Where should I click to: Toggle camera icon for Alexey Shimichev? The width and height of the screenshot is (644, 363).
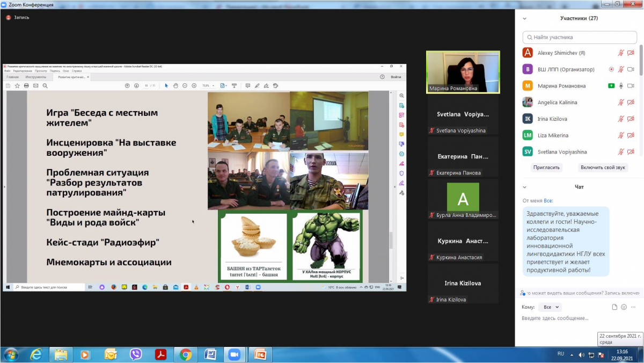pos(631,53)
